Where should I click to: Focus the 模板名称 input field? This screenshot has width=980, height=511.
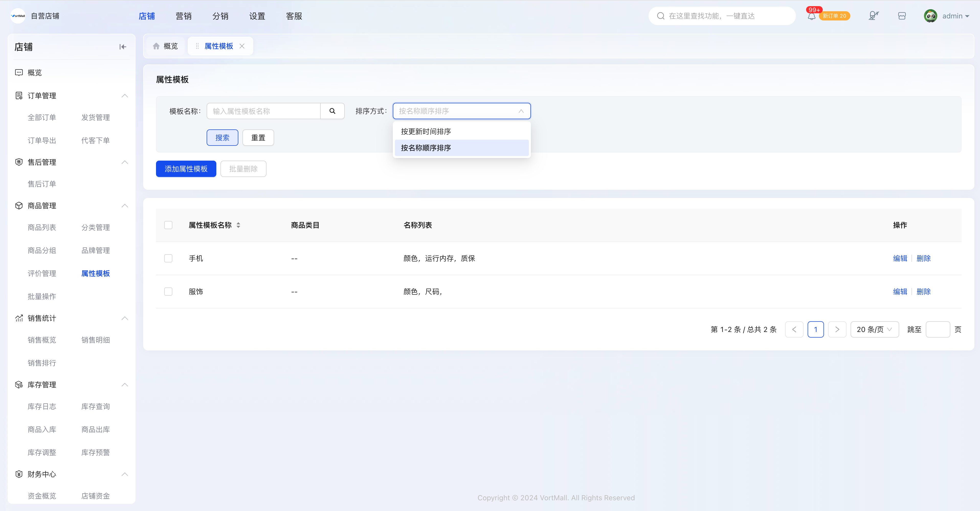(x=263, y=111)
